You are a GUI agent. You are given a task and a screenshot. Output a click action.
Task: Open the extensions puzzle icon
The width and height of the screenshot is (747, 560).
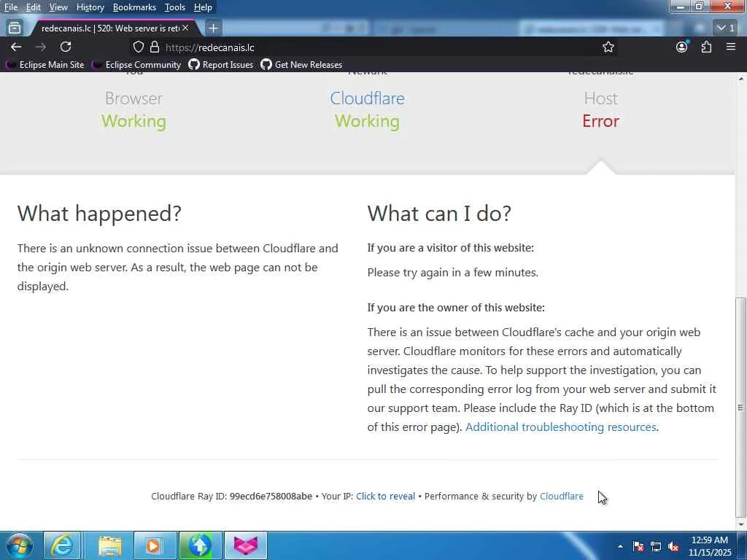coord(706,47)
